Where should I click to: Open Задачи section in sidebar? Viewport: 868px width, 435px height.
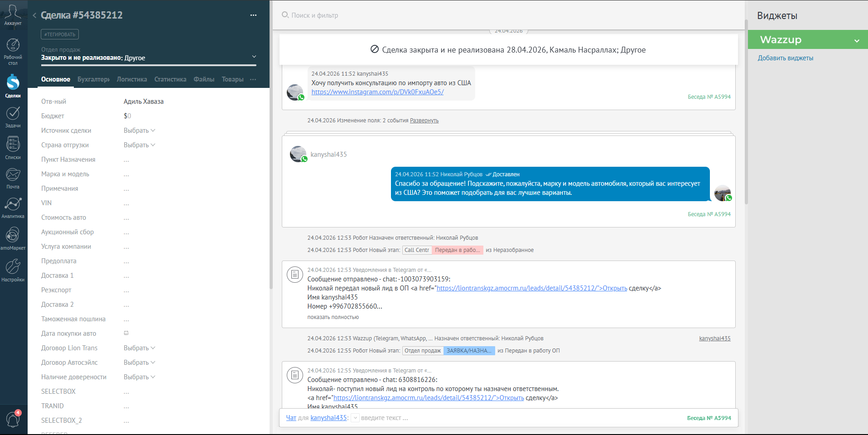pos(13,117)
